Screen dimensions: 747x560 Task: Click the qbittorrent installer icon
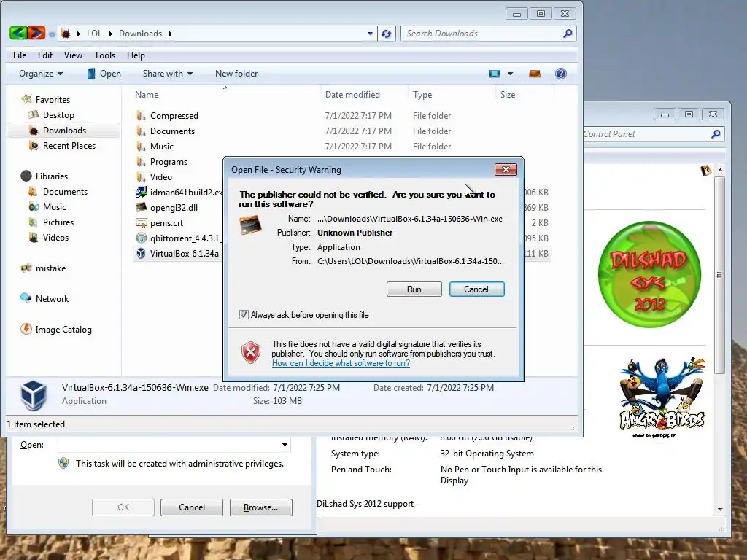[x=141, y=238]
